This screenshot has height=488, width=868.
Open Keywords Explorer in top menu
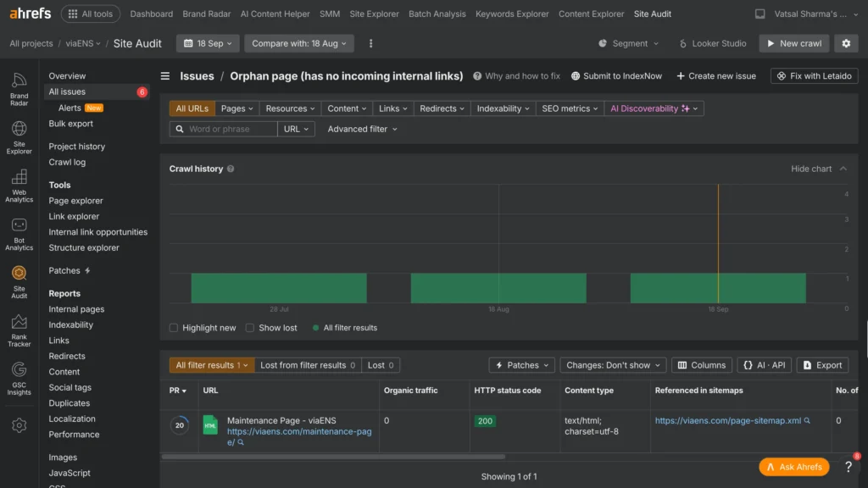[512, 14]
